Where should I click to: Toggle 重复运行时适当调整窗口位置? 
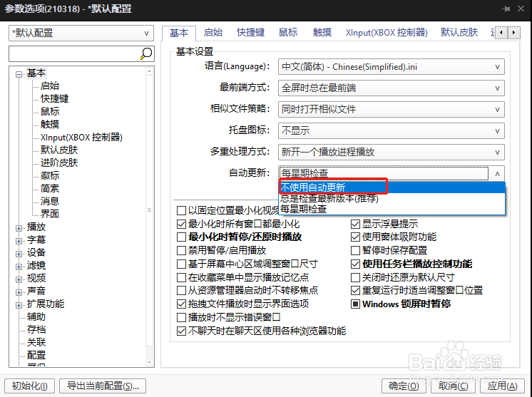pyautogui.click(x=355, y=291)
